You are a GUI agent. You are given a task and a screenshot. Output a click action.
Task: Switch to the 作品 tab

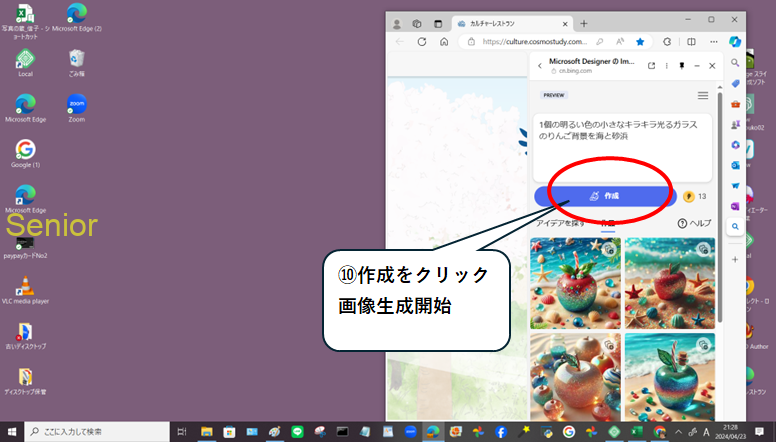click(x=608, y=223)
